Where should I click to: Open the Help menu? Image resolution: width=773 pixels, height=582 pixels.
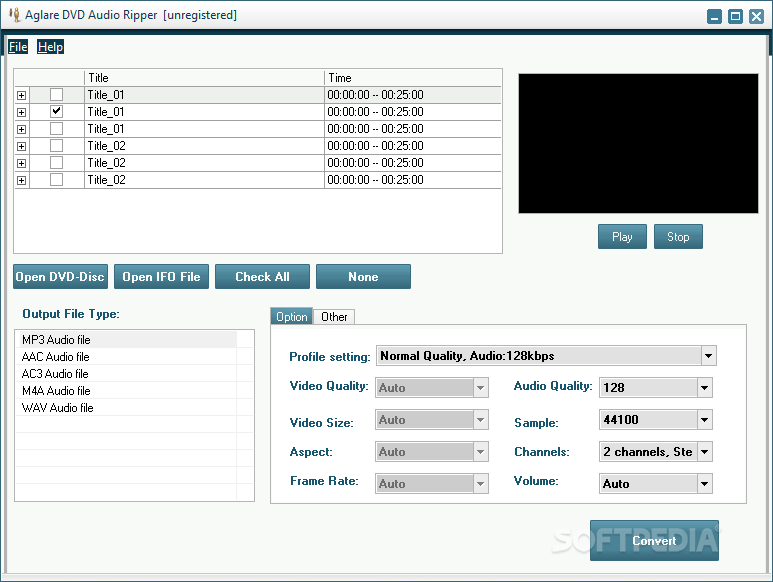click(x=50, y=47)
